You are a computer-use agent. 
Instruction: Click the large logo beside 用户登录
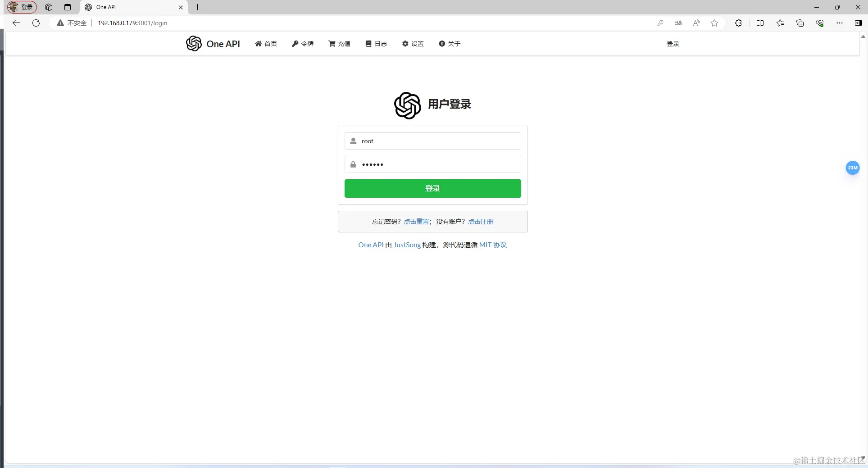click(407, 105)
